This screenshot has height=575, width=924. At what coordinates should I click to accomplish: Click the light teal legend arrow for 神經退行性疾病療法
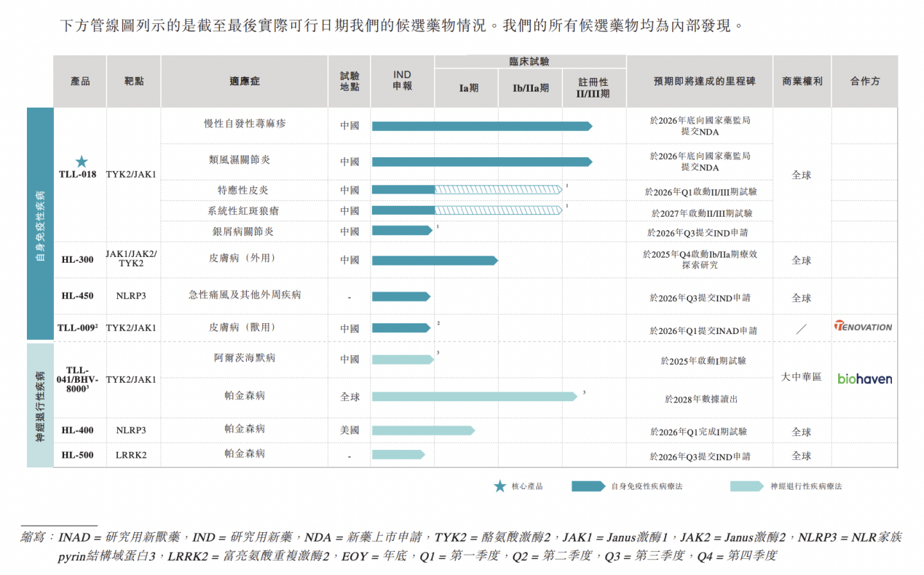[x=747, y=486]
